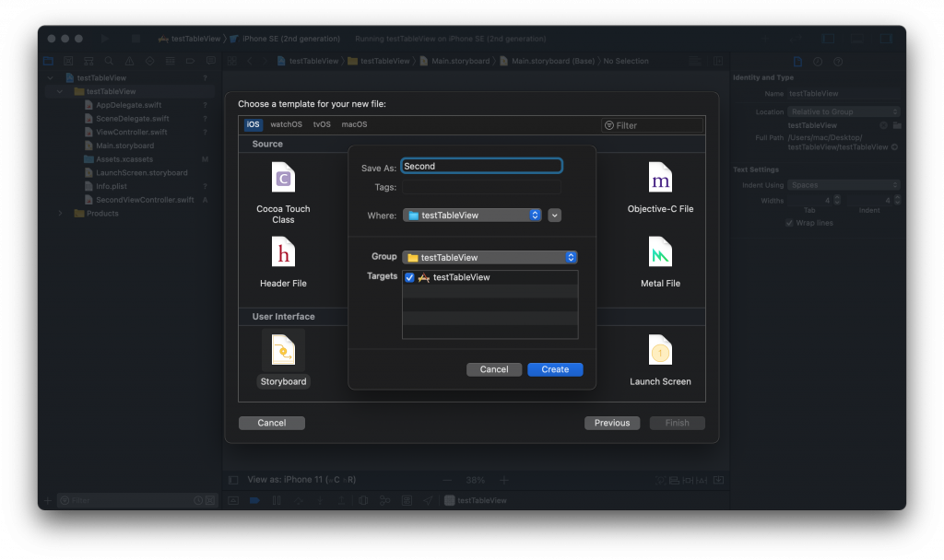Toggle the debug area visibility button
The height and width of the screenshot is (560, 944).
[856, 39]
